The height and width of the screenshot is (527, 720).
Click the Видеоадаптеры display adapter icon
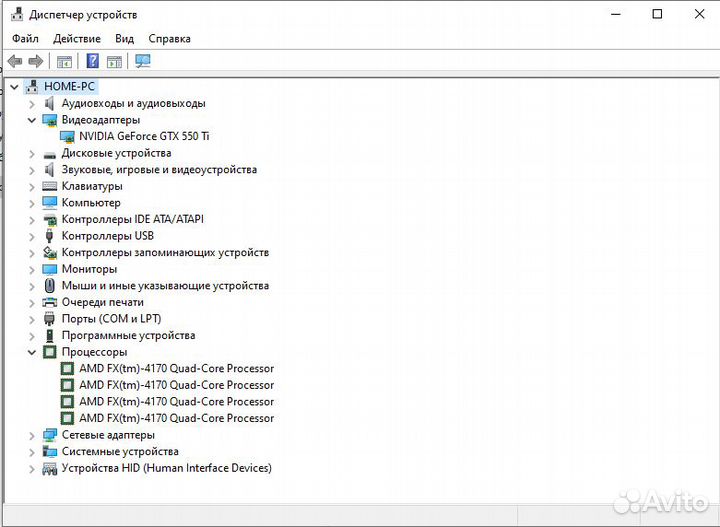[x=50, y=120]
